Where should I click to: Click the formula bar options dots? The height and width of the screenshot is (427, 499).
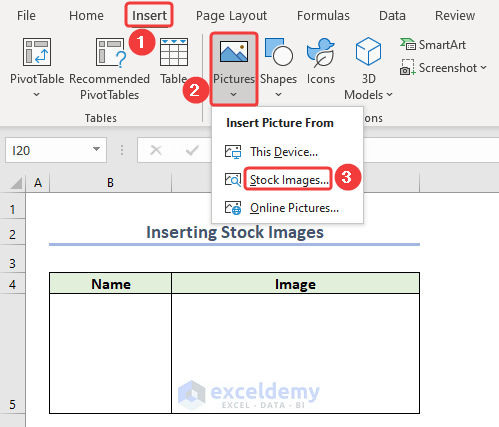pos(122,150)
